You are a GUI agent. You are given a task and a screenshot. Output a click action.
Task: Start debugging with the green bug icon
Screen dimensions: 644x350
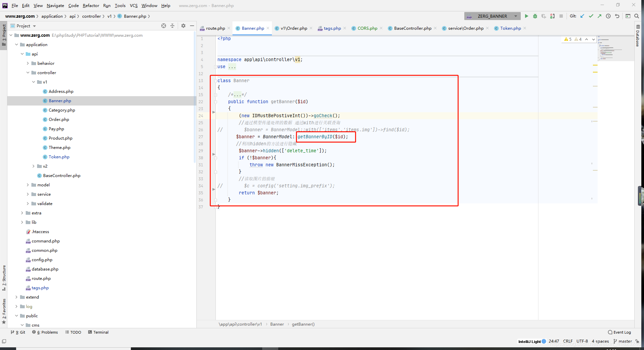[535, 16]
